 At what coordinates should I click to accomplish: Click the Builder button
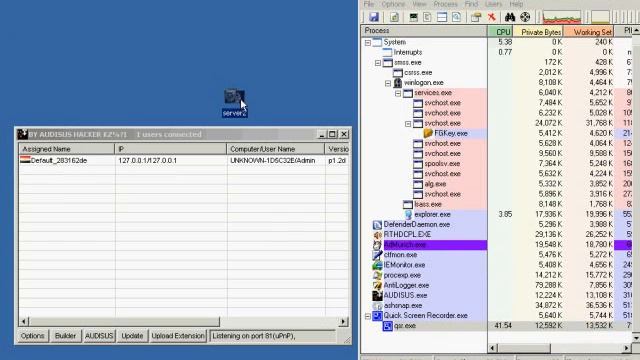click(65, 336)
